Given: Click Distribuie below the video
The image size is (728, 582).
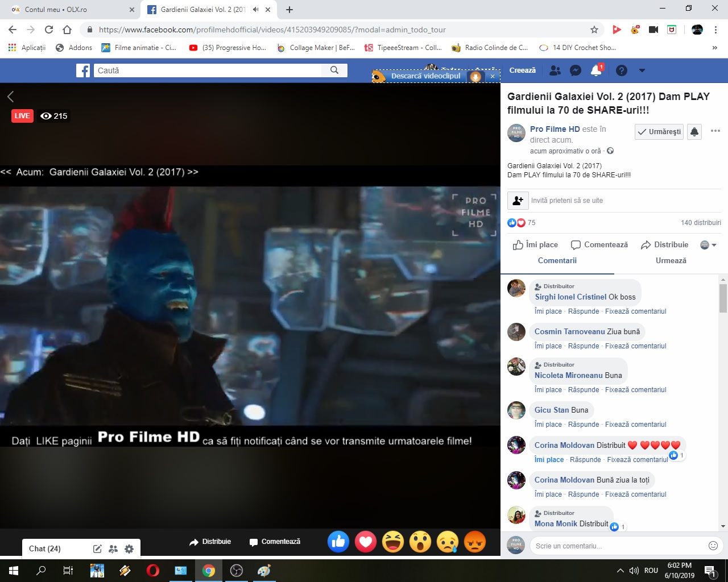Looking at the screenshot, I should pos(210,542).
